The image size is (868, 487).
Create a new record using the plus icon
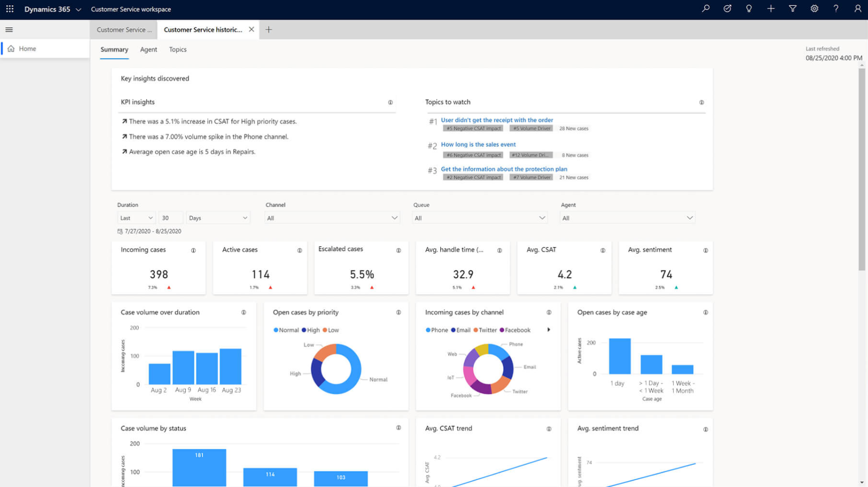click(771, 9)
